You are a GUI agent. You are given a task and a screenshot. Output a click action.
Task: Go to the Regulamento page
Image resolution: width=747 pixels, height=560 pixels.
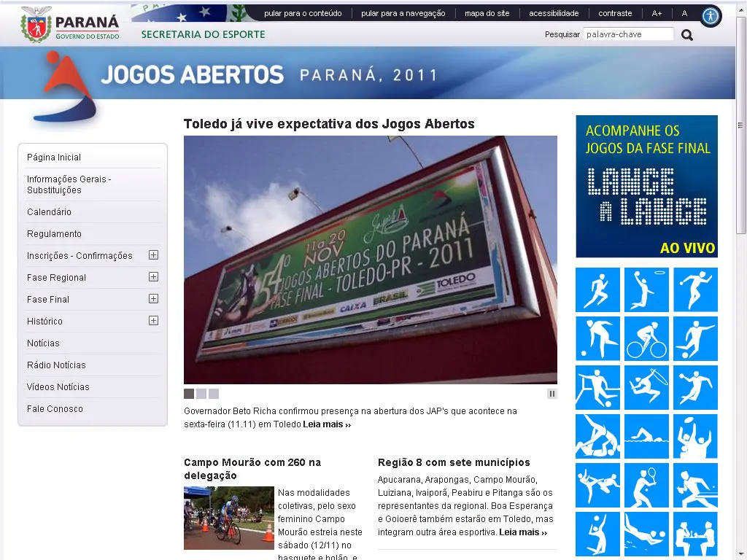tap(54, 234)
